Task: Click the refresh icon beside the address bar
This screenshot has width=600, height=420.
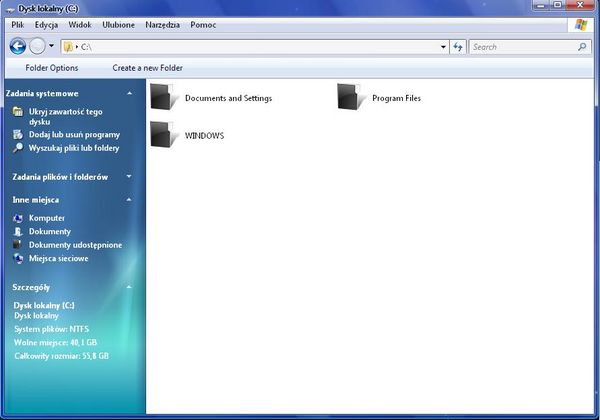Action: click(458, 46)
